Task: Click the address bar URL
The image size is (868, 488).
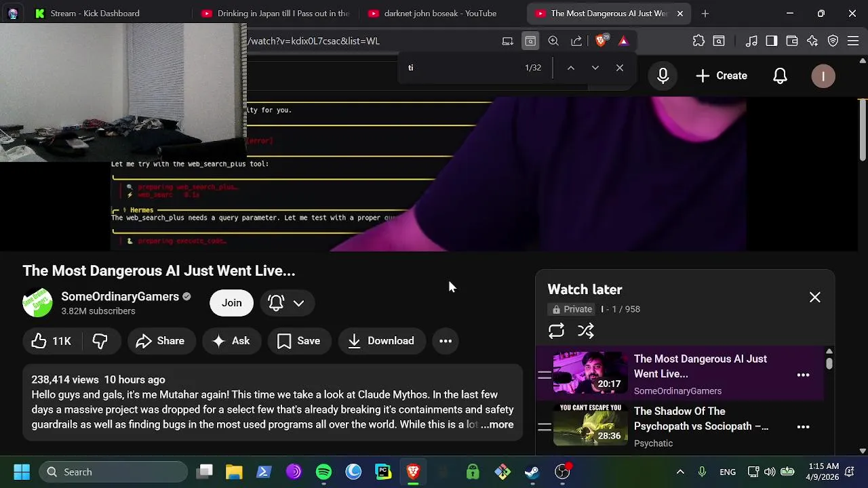Action: (313, 41)
